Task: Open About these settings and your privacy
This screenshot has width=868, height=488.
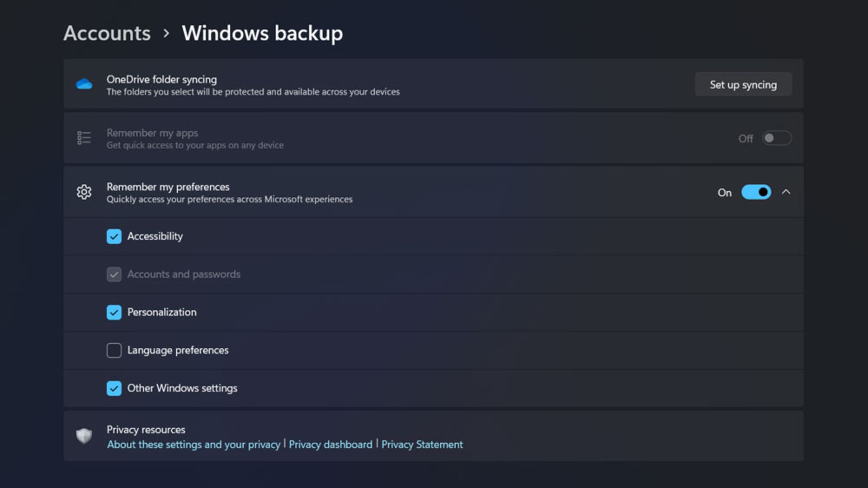Action: [x=193, y=445]
